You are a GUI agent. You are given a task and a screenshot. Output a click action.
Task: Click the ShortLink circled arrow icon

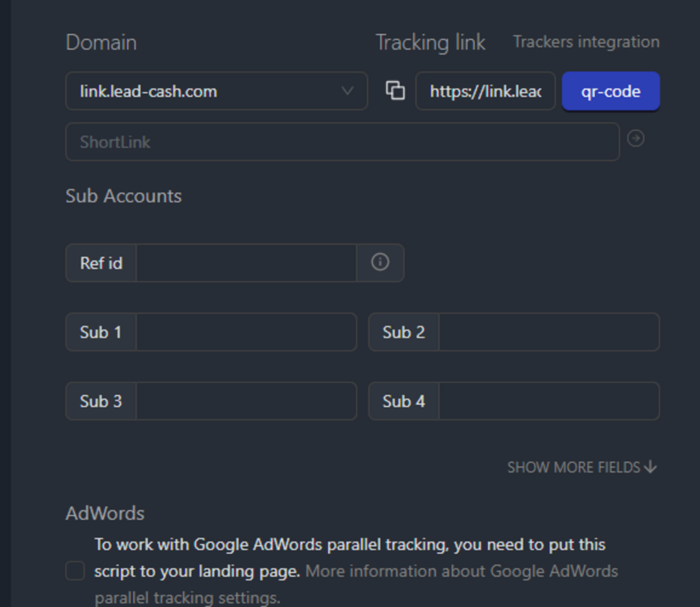point(636,139)
